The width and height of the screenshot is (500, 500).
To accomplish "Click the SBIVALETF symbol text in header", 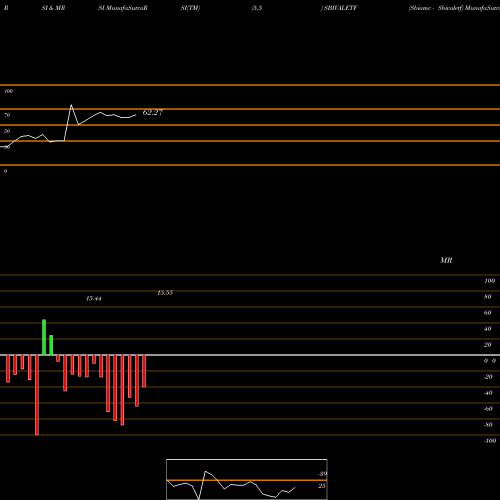I will 340,8.
